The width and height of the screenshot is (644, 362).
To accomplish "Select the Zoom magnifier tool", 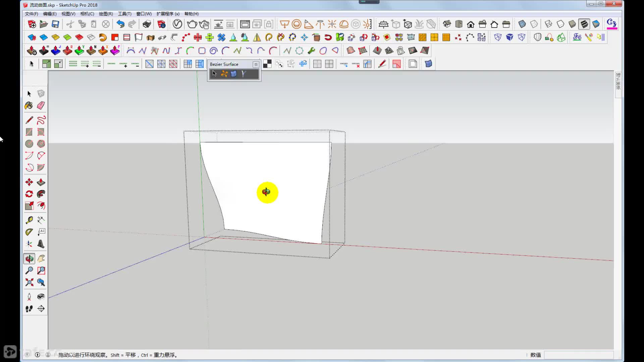I will coord(29,270).
